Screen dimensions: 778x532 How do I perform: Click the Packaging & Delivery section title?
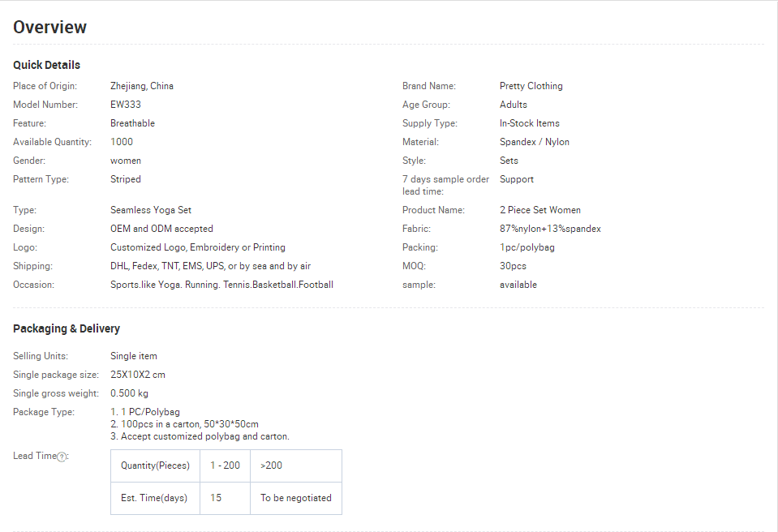67,328
